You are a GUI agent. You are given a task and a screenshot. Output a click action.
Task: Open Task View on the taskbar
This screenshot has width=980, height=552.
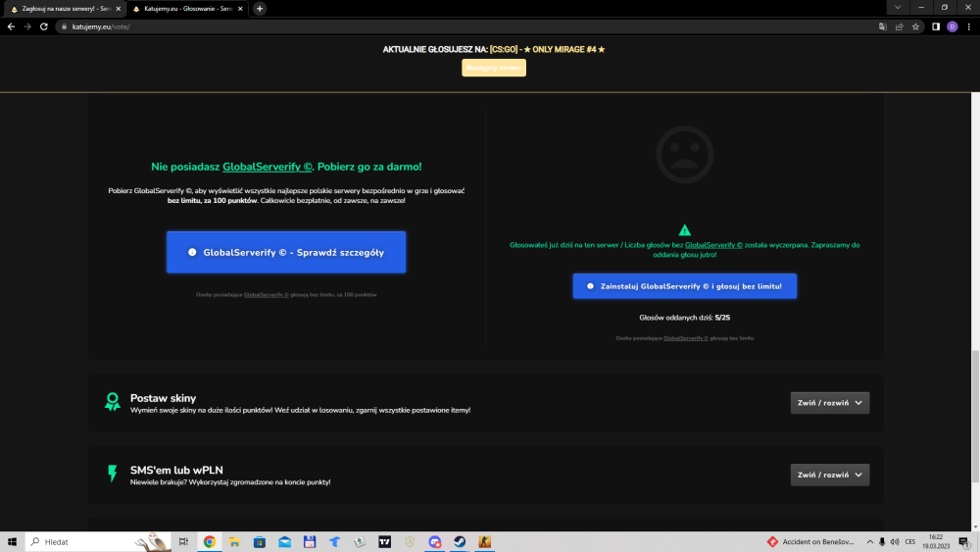click(183, 542)
